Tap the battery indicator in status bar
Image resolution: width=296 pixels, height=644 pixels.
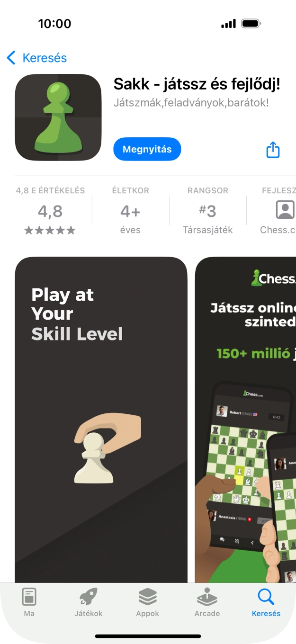click(251, 24)
